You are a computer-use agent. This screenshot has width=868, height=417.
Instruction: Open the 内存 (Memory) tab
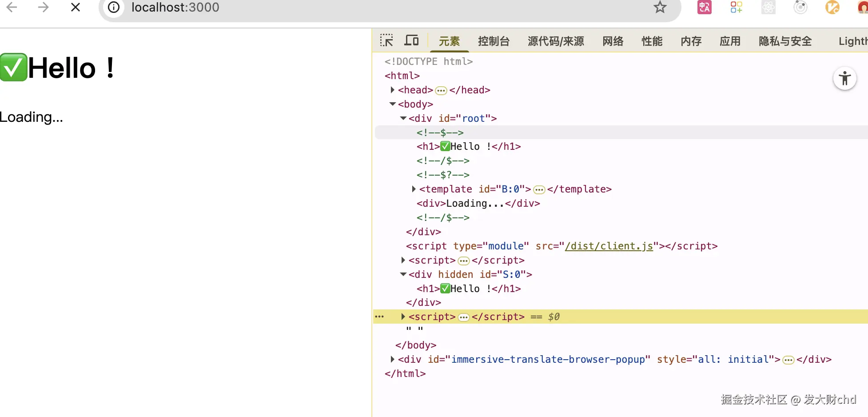tap(691, 41)
